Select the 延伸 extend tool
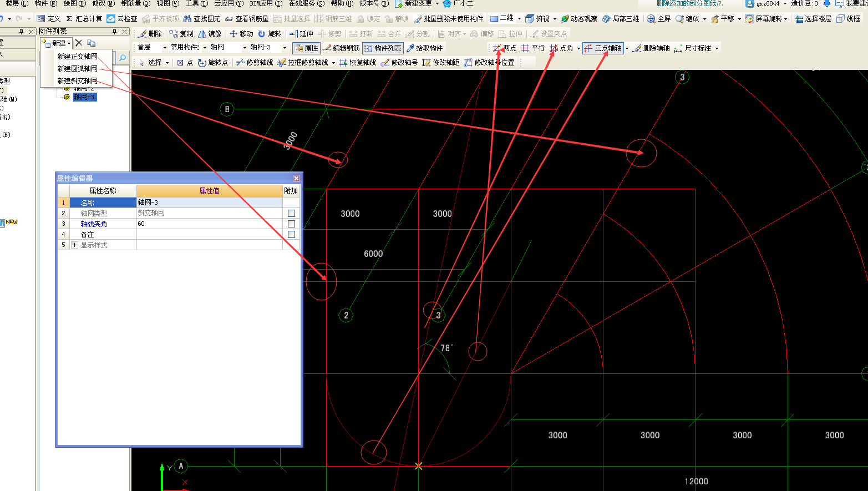The height and width of the screenshot is (491, 868). (301, 34)
